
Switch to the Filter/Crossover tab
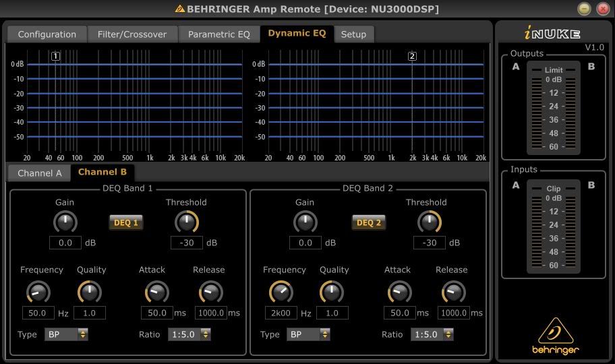coord(132,34)
